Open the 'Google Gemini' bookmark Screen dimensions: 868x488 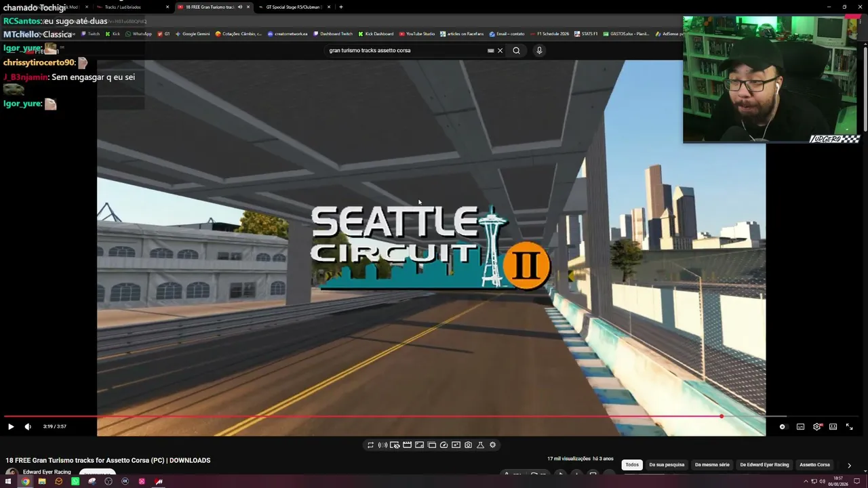coord(193,34)
